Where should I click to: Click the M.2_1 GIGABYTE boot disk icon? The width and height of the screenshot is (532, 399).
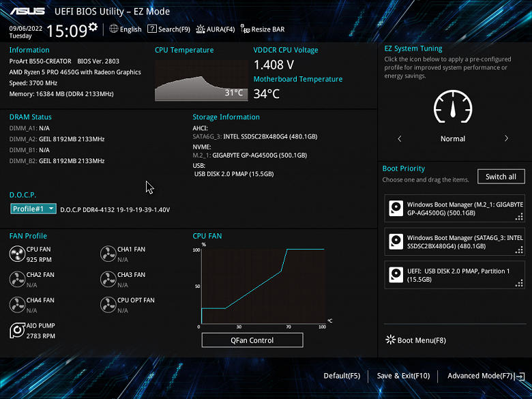click(396, 208)
